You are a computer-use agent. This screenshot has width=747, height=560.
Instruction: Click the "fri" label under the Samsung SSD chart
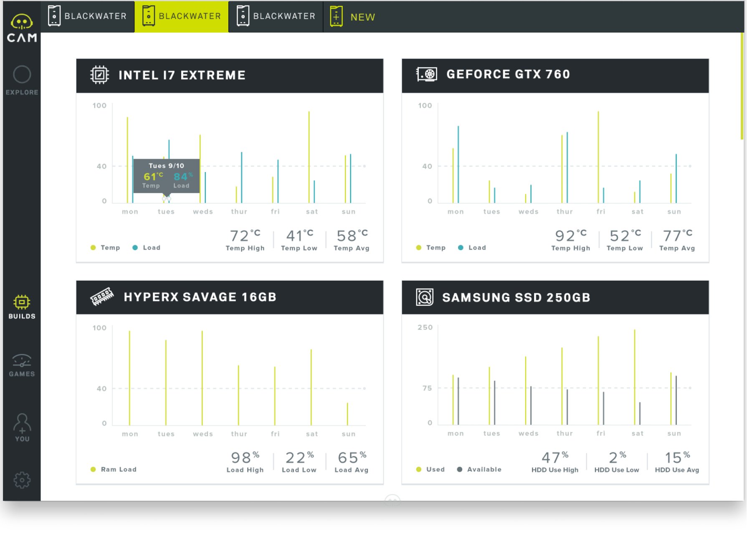pyautogui.click(x=601, y=433)
